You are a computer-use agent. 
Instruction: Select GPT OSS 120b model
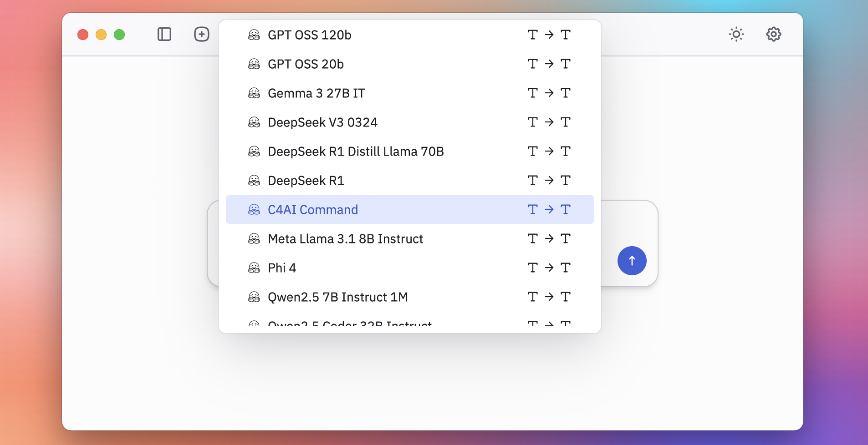click(x=310, y=35)
